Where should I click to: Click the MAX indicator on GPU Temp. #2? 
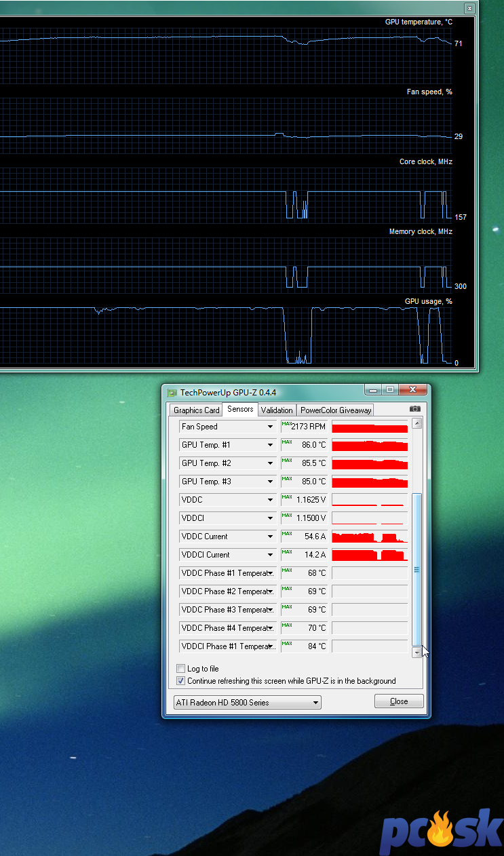(287, 461)
